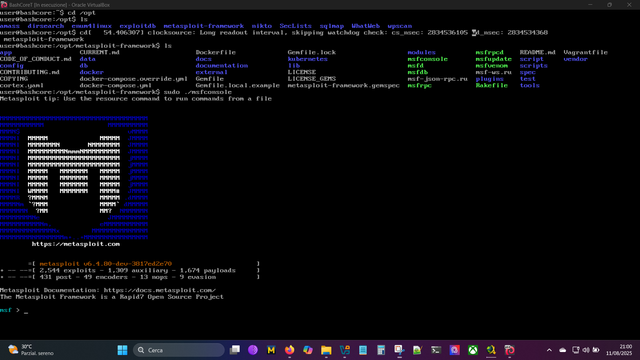Image resolution: width=640 pixels, height=360 pixels.
Task: Switch to the BashCoreT VM taskbar icon
Action: 509,350
